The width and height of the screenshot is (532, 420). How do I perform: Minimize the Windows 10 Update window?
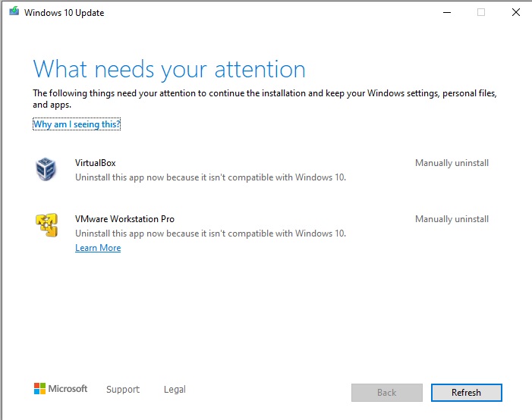pyautogui.click(x=447, y=13)
